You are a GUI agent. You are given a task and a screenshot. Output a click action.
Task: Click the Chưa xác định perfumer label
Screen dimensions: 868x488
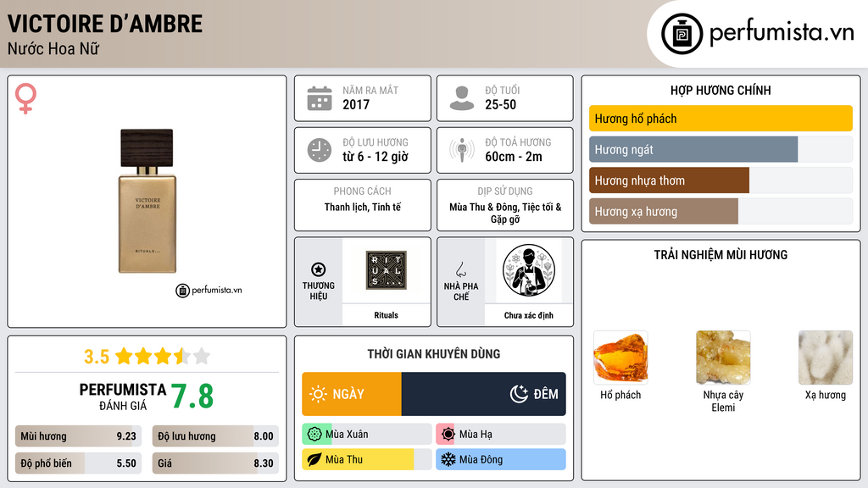(529, 315)
